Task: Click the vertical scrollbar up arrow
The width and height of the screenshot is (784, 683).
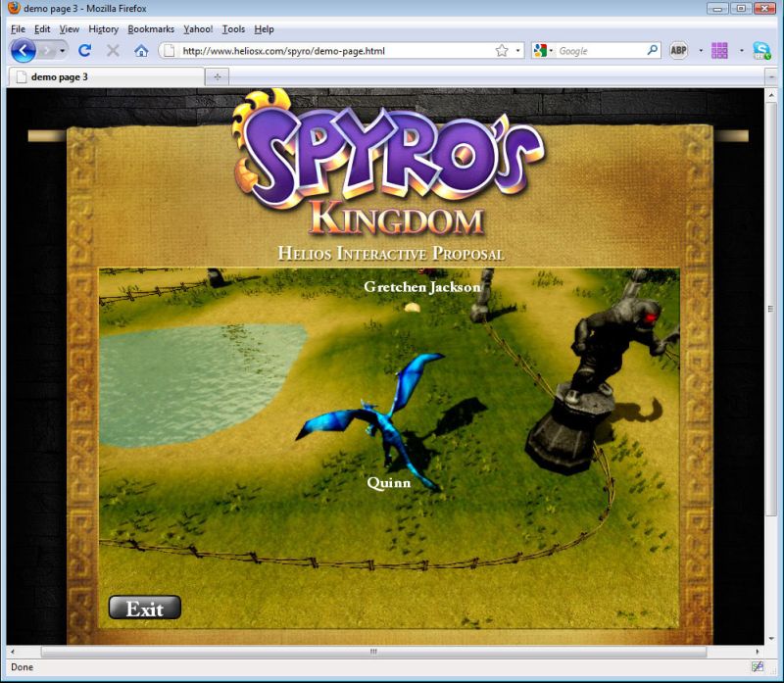Action: pos(771,95)
